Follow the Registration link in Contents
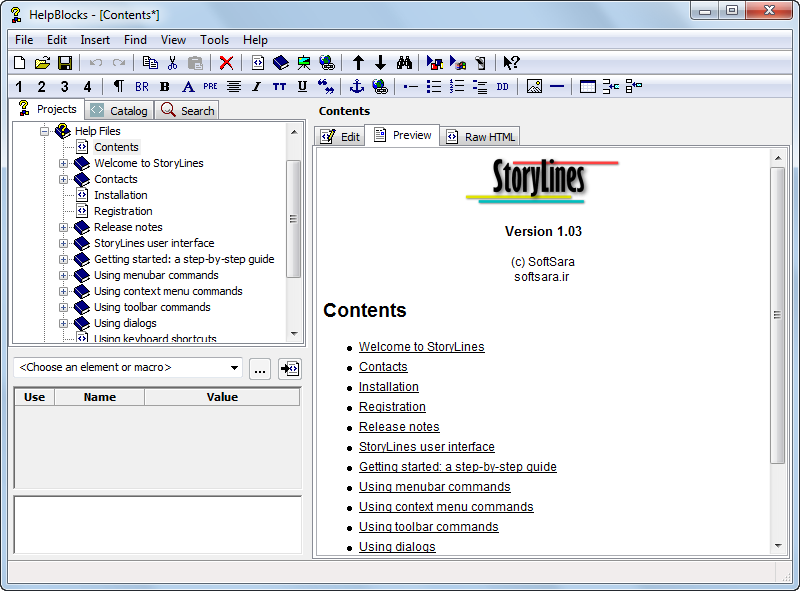Viewport: 800px width, 591px height. [x=392, y=407]
